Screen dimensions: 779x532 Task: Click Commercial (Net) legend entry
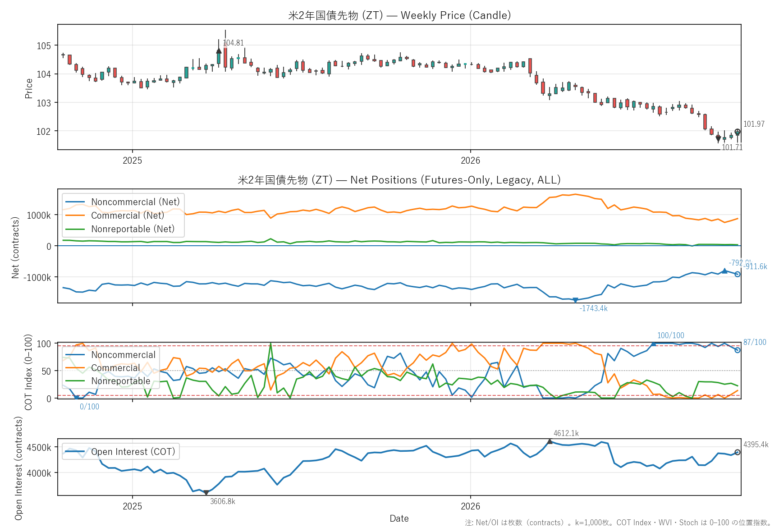128,216
